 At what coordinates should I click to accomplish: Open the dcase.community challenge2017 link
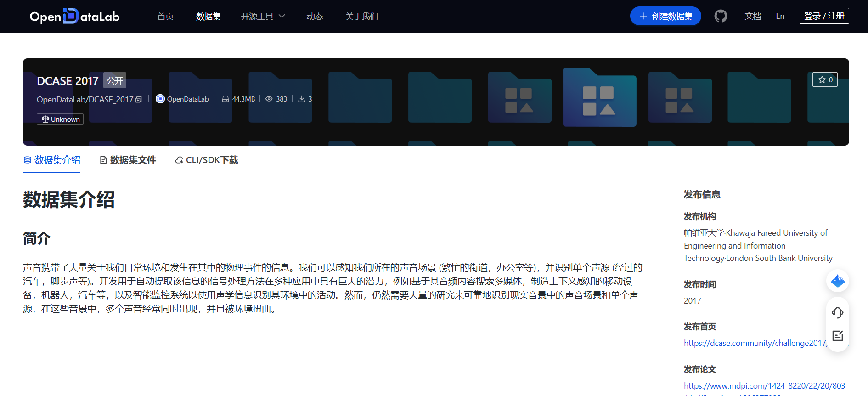coord(755,343)
